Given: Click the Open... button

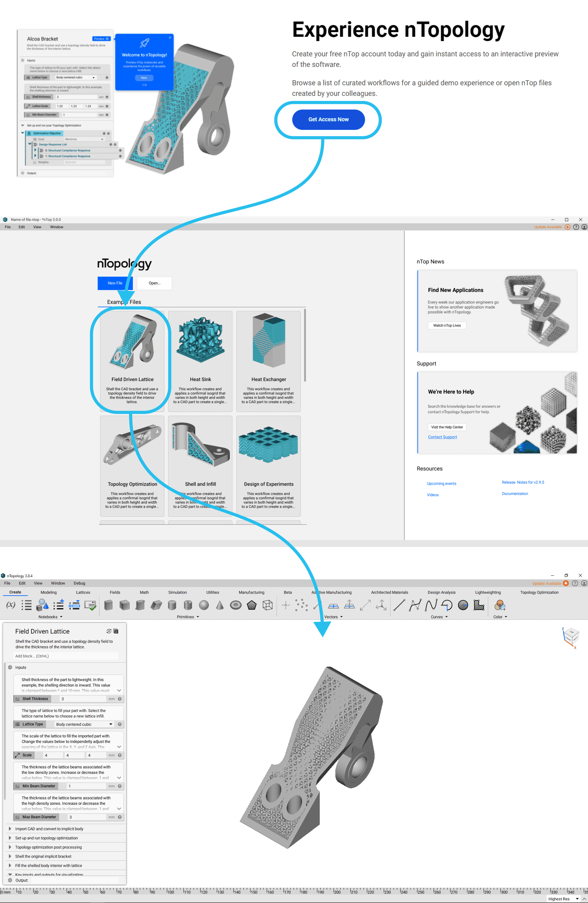Looking at the screenshot, I should pos(154,283).
